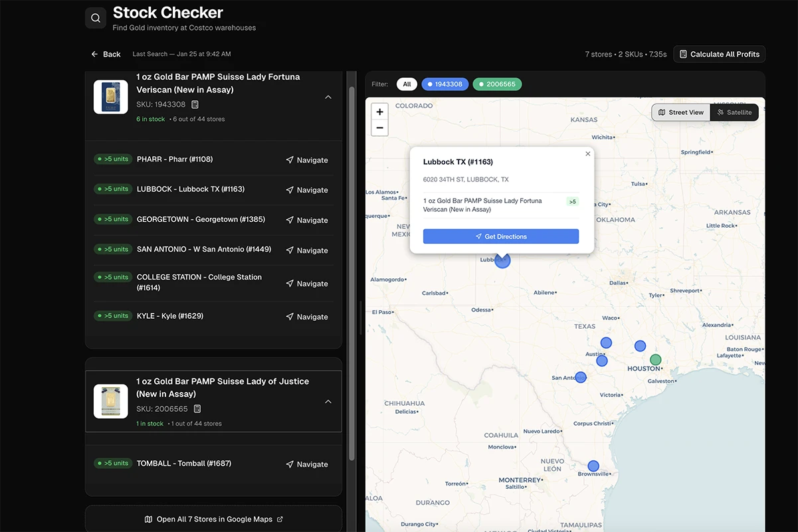Viewport: 798px width, 532px height.
Task: Select the All filter pill
Action: click(x=407, y=84)
